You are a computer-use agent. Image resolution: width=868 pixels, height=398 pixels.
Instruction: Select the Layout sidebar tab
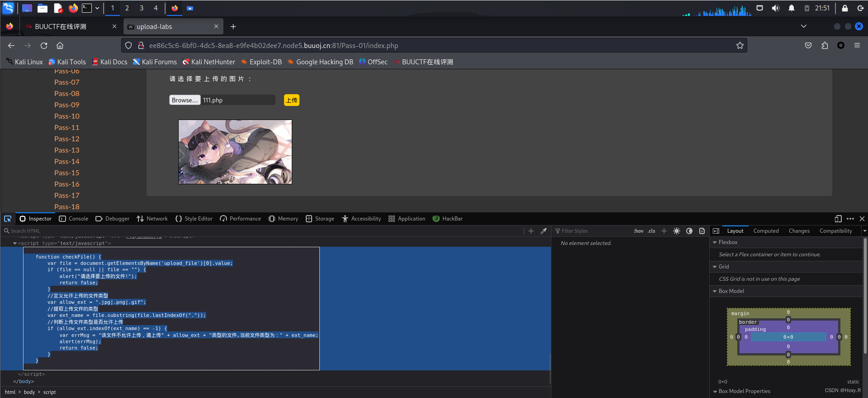(735, 231)
